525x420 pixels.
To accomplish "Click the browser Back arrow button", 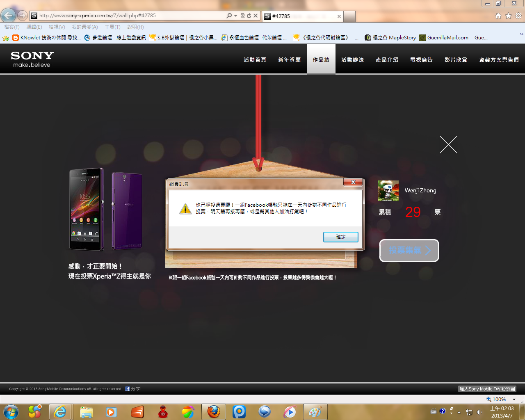I will click(8, 16).
